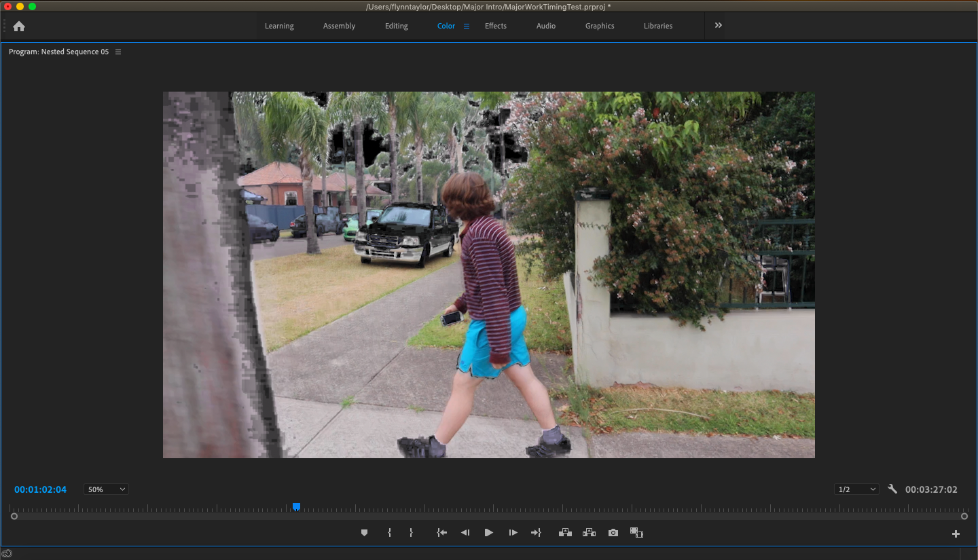Add a marker at the playhead
The image size is (978, 560).
coord(364,532)
